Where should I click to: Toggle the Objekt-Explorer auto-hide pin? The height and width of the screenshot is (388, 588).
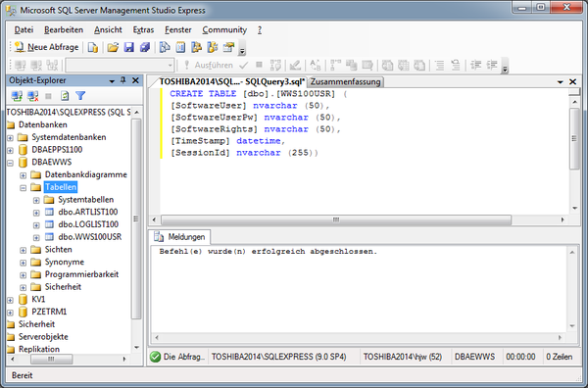pos(123,80)
